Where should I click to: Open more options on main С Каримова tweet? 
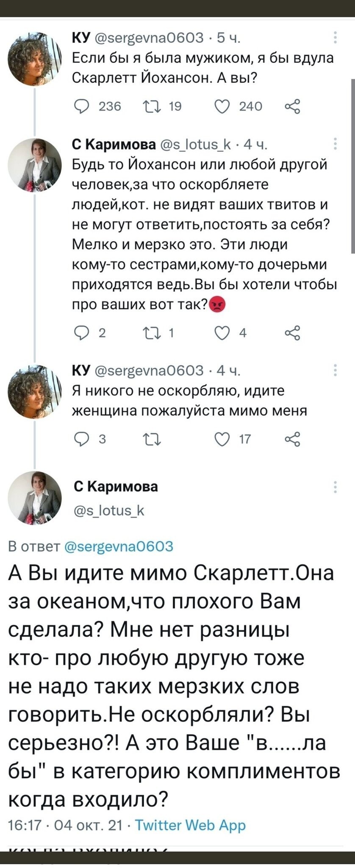[x=336, y=487]
